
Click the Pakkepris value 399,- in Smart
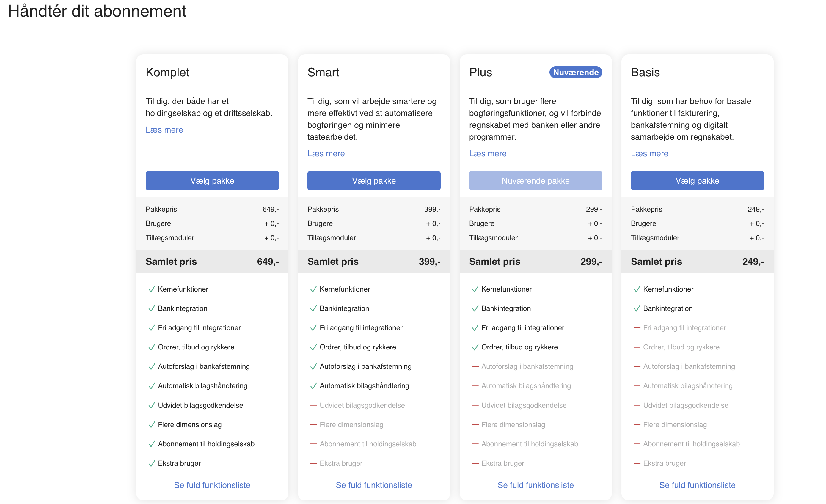click(432, 209)
